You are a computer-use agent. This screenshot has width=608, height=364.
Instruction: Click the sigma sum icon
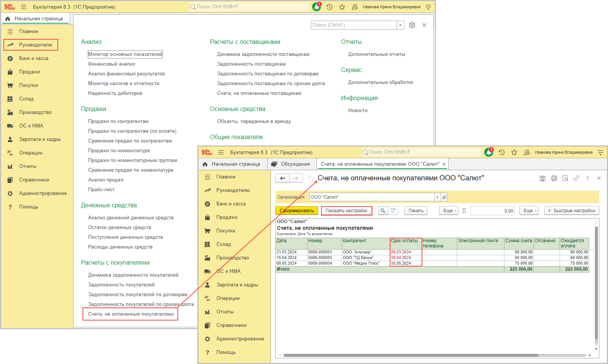coord(464,211)
